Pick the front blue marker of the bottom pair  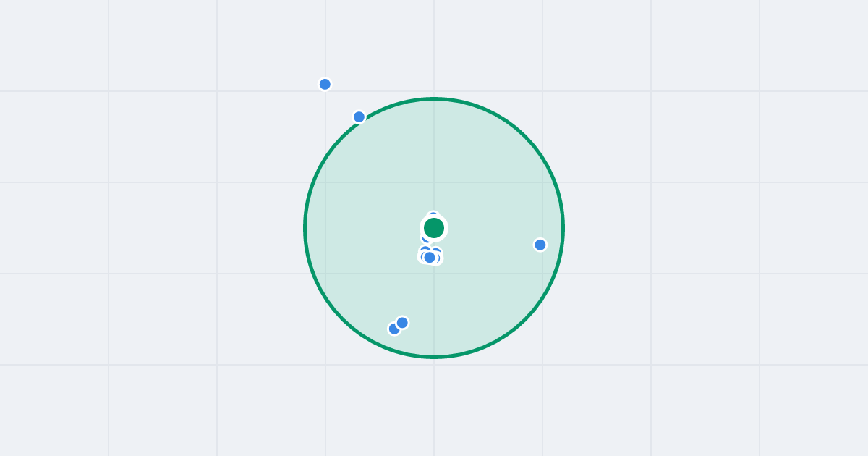(x=402, y=322)
